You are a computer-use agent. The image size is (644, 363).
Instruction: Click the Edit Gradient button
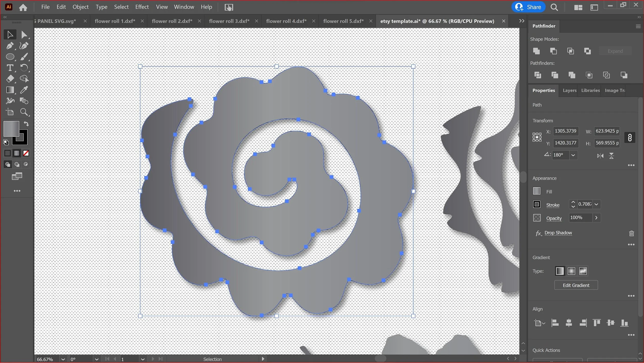576,285
